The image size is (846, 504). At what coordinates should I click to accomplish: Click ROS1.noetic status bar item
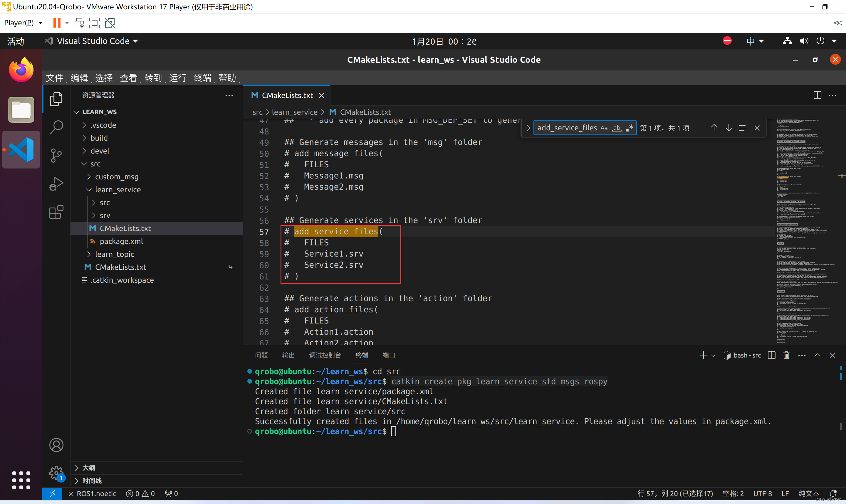92,493
